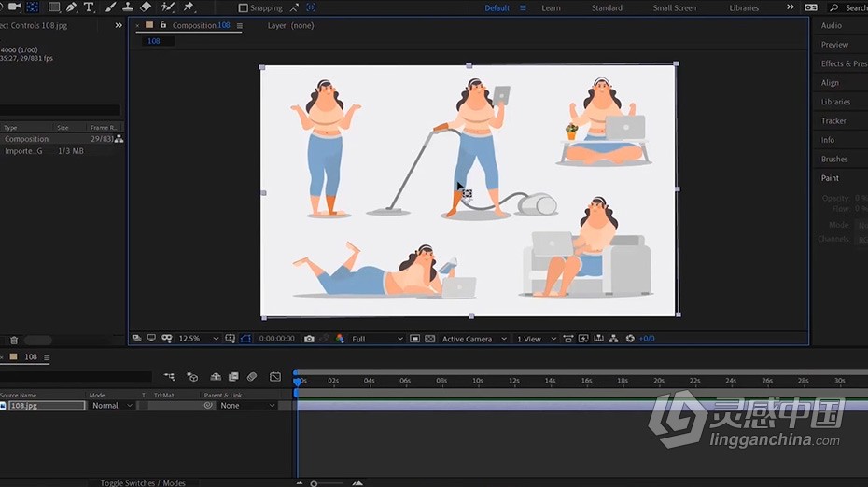The height and width of the screenshot is (487, 868).
Task: Toggle always preview this view
Action: click(x=136, y=338)
